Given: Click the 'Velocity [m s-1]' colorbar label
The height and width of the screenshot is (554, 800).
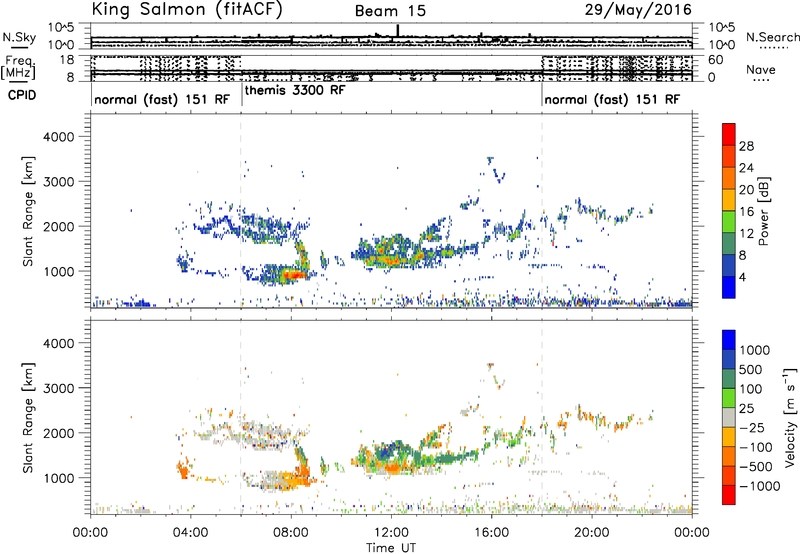Looking at the screenshot, I should 790,417.
